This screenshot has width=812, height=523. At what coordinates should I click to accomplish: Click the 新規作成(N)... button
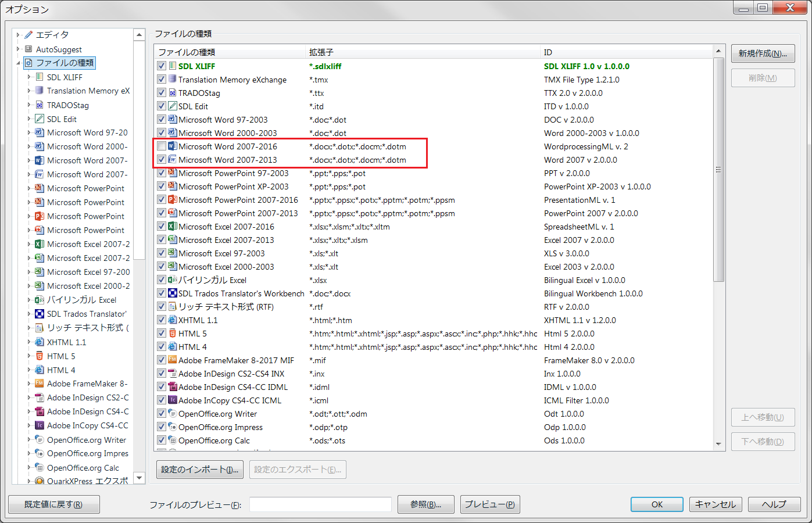pos(763,53)
